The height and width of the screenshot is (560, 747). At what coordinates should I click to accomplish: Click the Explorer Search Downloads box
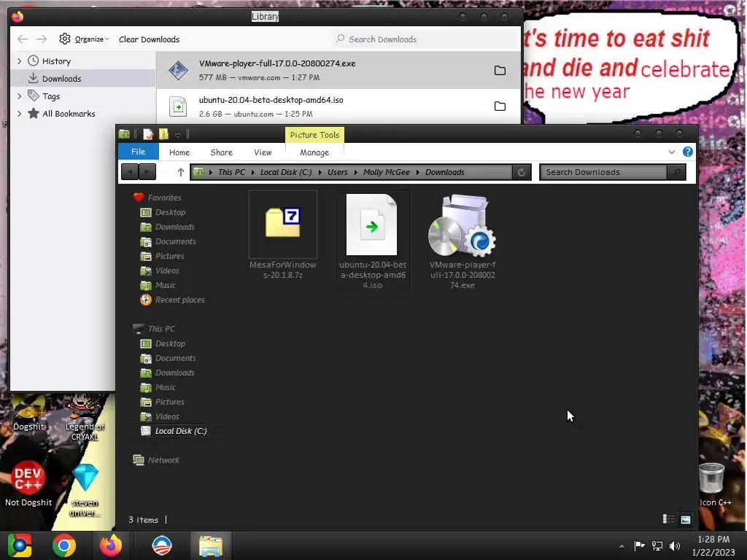pos(603,172)
